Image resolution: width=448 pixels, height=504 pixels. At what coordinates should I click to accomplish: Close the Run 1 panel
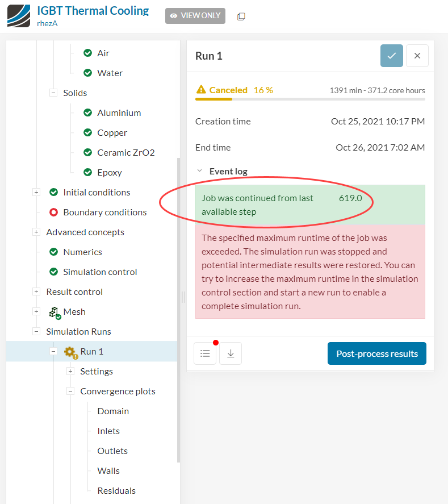(417, 56)
